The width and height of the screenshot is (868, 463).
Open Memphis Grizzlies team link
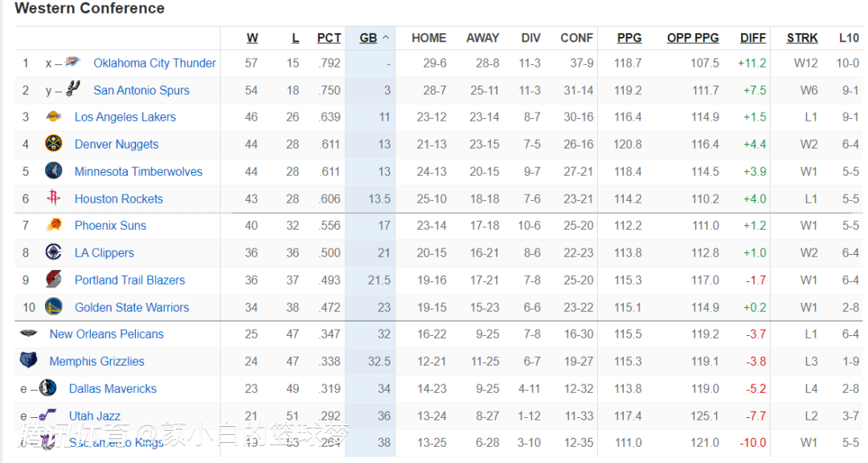point(96,361)
